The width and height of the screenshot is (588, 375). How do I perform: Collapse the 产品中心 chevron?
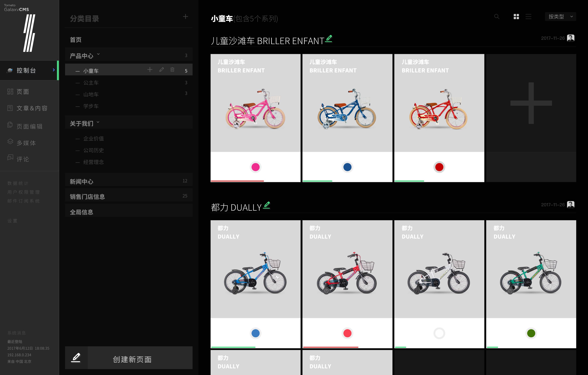click(x=98, y=54)
